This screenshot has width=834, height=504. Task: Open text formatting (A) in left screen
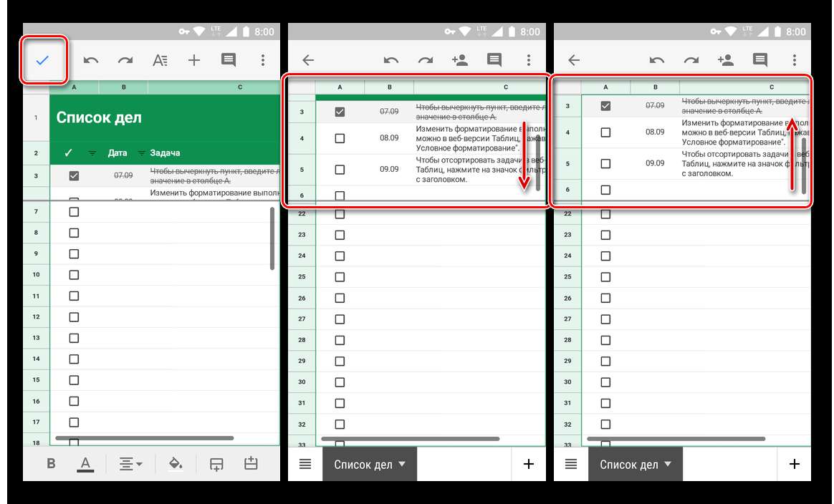tap(160, 60)
